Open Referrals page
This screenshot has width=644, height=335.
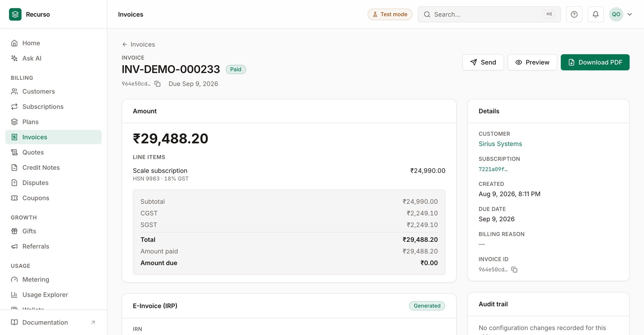coord(53,246)
